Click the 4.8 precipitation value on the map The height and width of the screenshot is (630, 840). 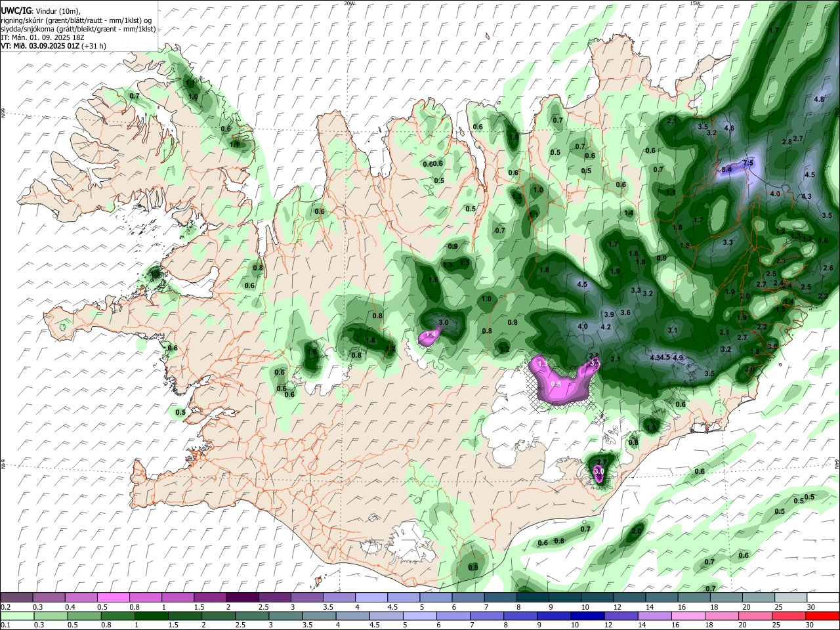819,99
